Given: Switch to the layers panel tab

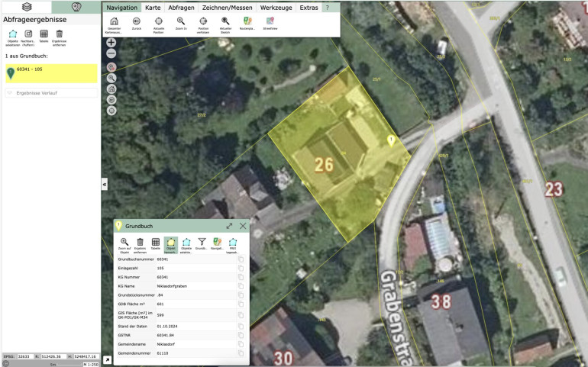Looking at the screenshot, I should pos(26,7).
